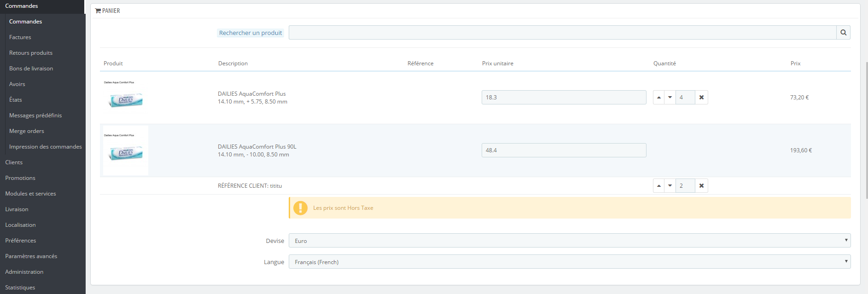This screenshot has width=868, height=294.
Task: Click the cart icon beside PANIER
Action: pos(98,11)
